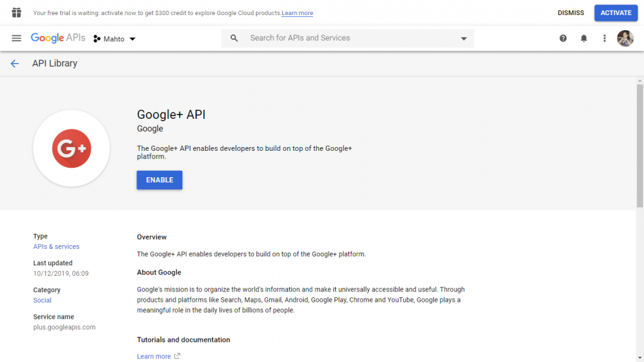This screenshot has width=644, height=362.
Task: Click the search magnifier icon
Action: pyautogui.click(x=234, y=38)
